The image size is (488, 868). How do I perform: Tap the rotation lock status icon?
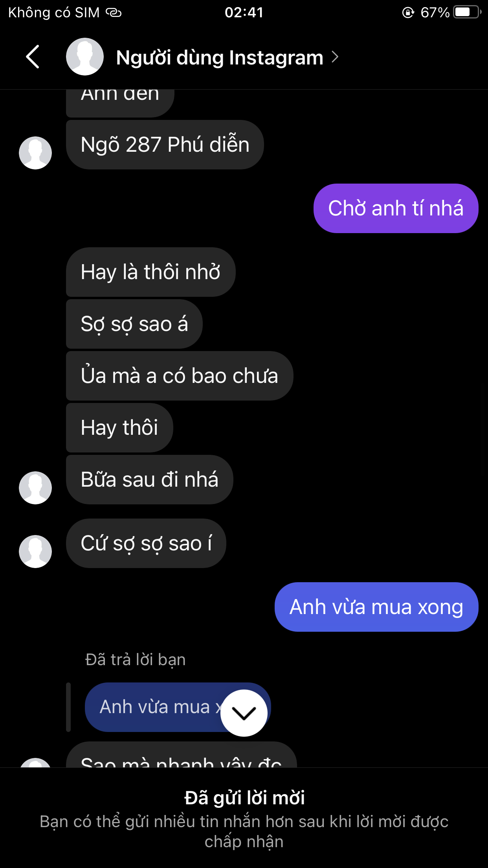[x=408, y=13]
